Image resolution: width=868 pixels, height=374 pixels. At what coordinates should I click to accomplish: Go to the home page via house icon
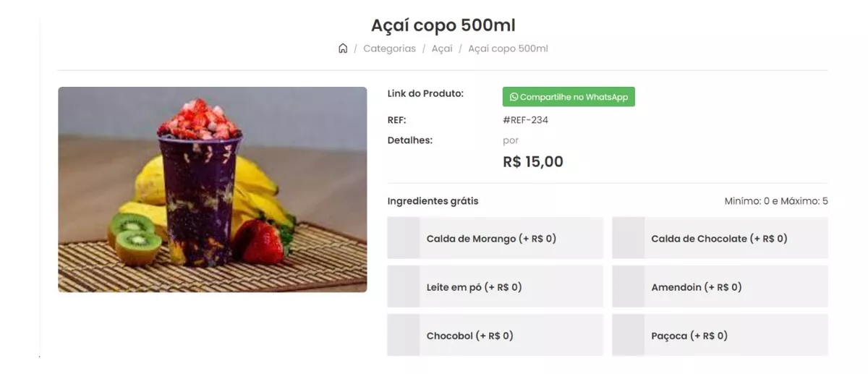click(x=343, y=48)
